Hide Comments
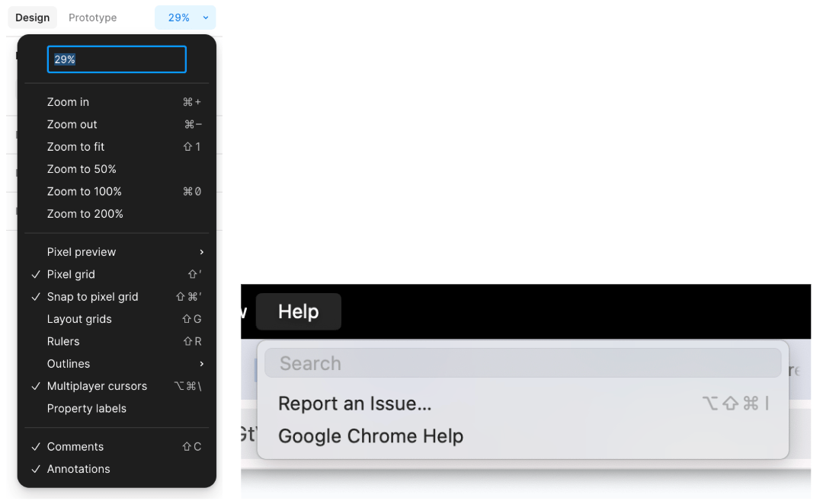823x504 pixels. [x=76, y=446]
